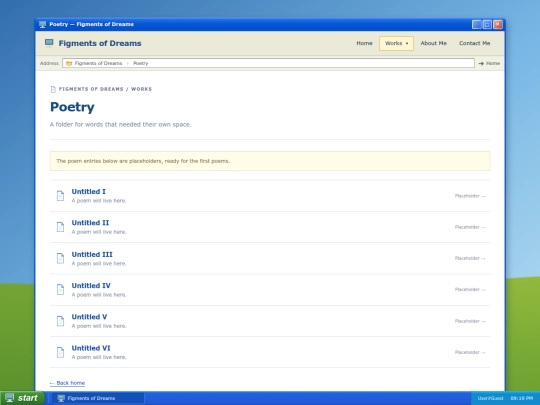Screen dimensions: 540x405
Task: Click 'Poetry' in the address path
Action: point(141,63)
